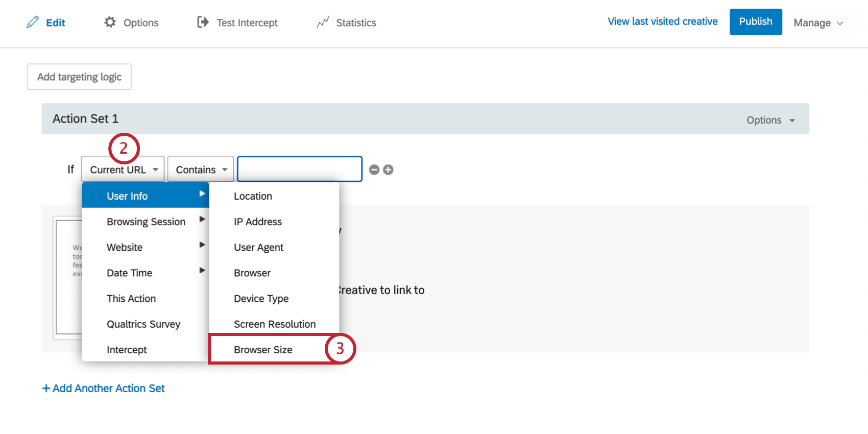Click the Publish button
This screenshot has width=868, height=434.
[755, 22]
